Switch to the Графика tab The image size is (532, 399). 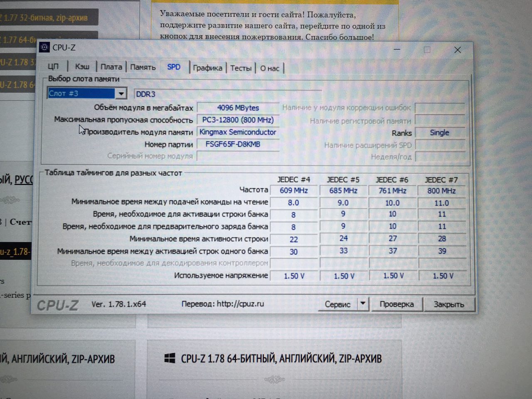[x=207, y=68]
